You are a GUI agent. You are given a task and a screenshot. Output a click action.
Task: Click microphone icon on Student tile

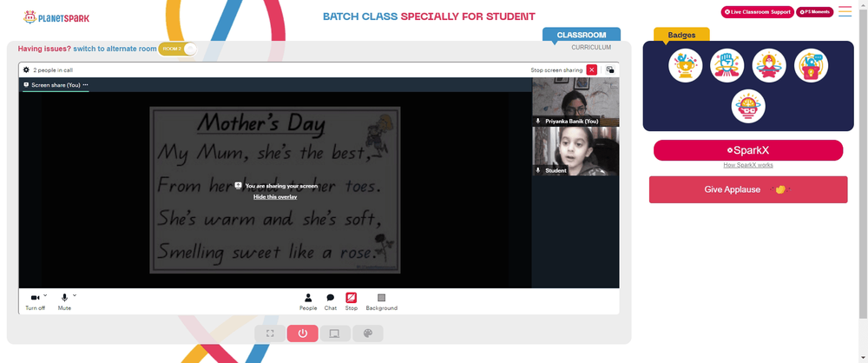[x=537, y=171]
